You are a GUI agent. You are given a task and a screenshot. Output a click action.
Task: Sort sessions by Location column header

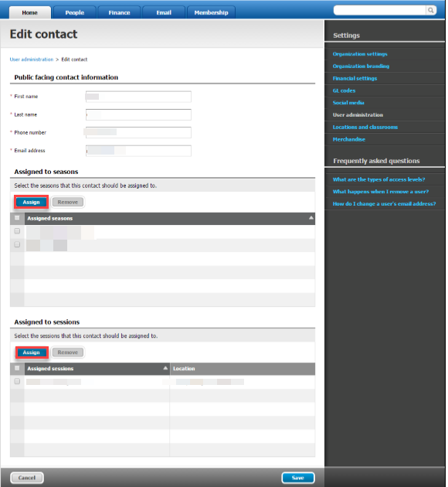184,369
